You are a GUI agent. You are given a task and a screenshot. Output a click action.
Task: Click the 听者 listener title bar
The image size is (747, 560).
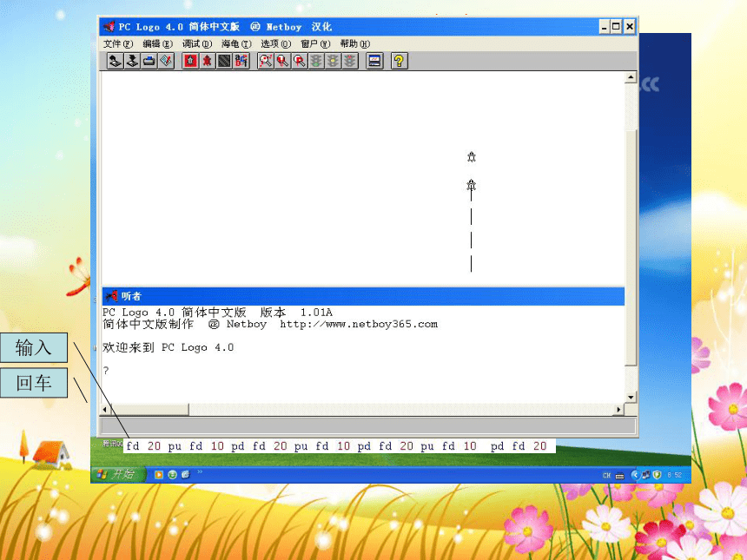(363, 296)
